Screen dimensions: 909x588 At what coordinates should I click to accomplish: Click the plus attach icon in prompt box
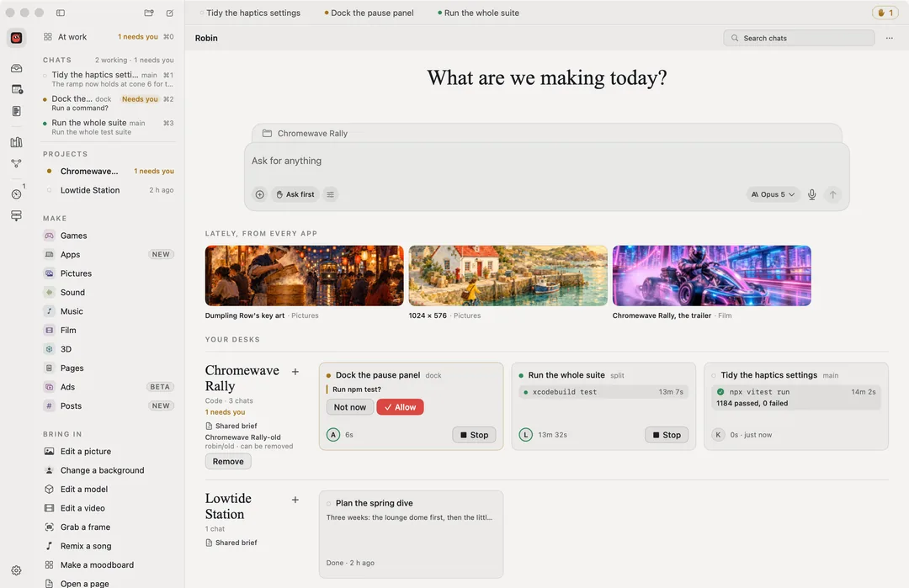[260, 194]
